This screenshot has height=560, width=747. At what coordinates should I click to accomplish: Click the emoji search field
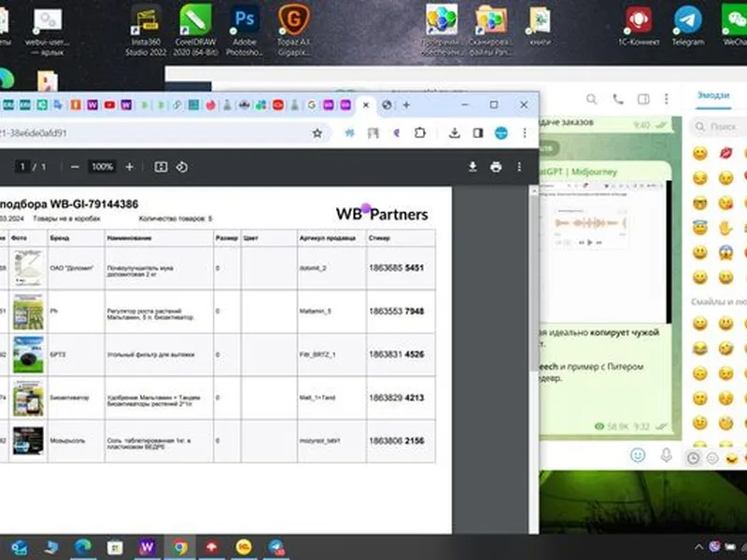click(x=724, y=126)
